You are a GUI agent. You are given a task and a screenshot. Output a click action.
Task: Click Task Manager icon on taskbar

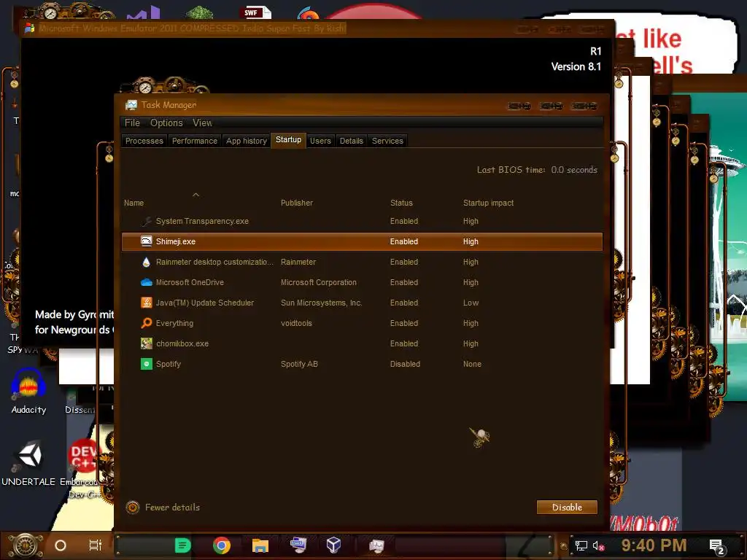click(376, 545)
